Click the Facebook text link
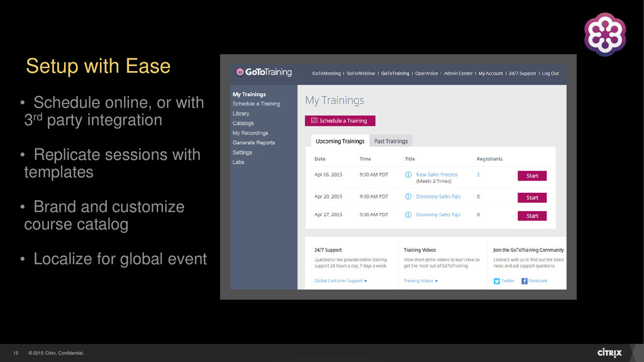Image resolution: width=644 pixels, height=362 pixels. click(538, 281)
